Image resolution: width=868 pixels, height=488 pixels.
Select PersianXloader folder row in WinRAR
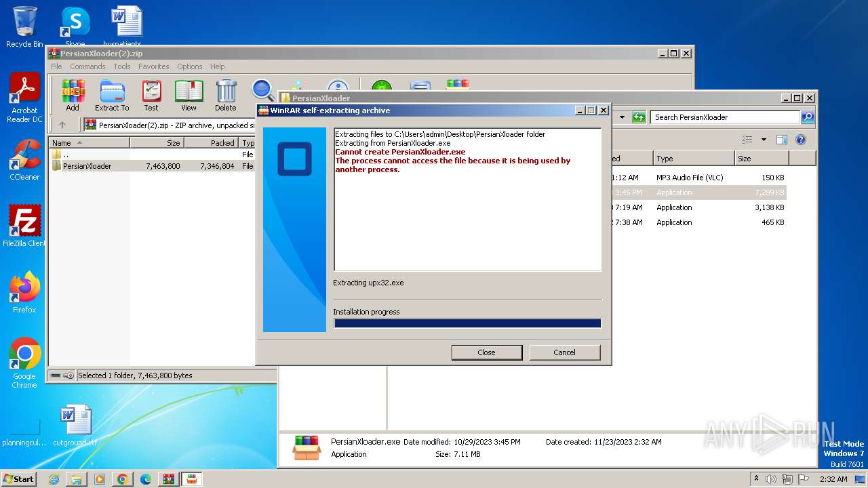point(153,165)
